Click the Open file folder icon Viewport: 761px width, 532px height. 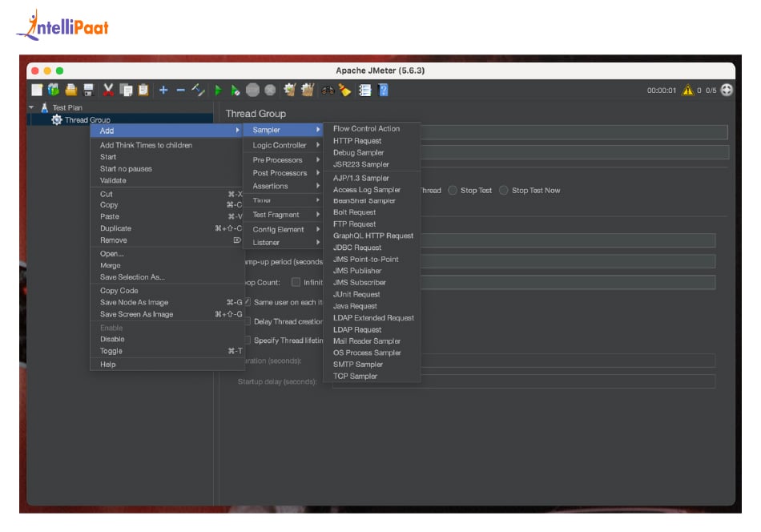pyautogui.click(x=70, y=90)
